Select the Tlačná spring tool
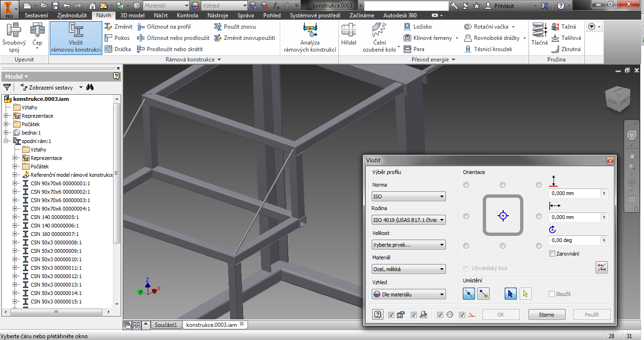Image resolution: width=644 pixels, height=340 pixels. click(539, 35)
